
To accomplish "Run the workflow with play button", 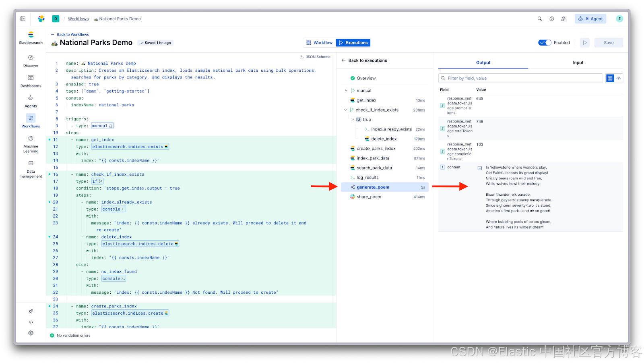I will tap(585, 43).
